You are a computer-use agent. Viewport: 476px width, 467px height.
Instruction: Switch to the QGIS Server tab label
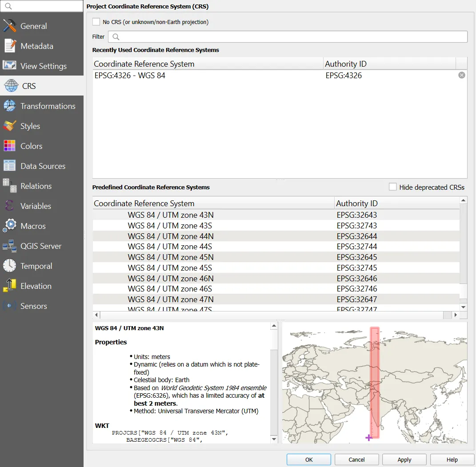click(41, 246)
